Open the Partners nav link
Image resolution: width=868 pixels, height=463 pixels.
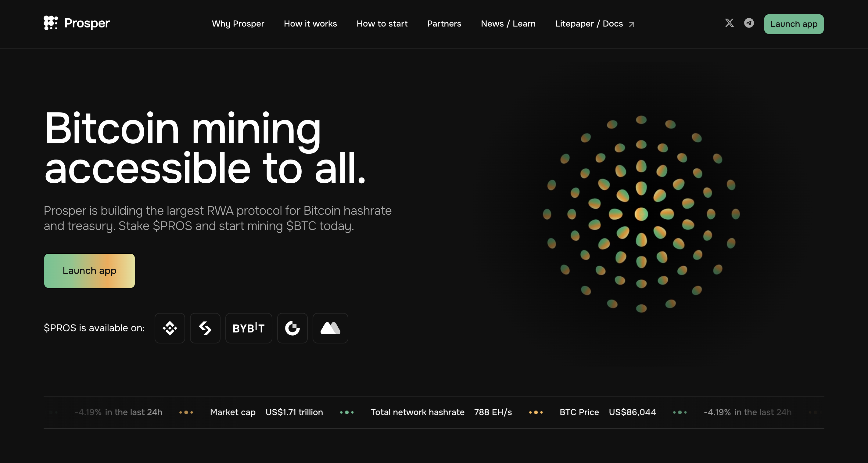tap(444, 23)
